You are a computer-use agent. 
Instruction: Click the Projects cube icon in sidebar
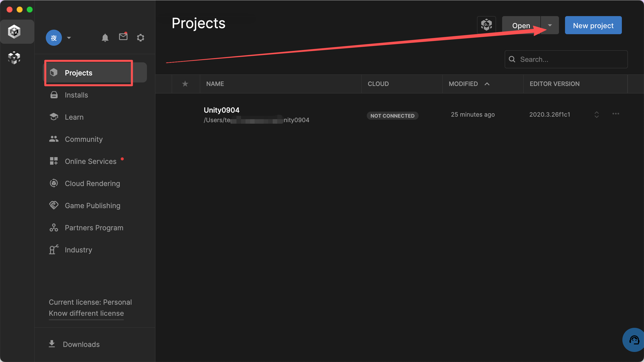point(54,72)
